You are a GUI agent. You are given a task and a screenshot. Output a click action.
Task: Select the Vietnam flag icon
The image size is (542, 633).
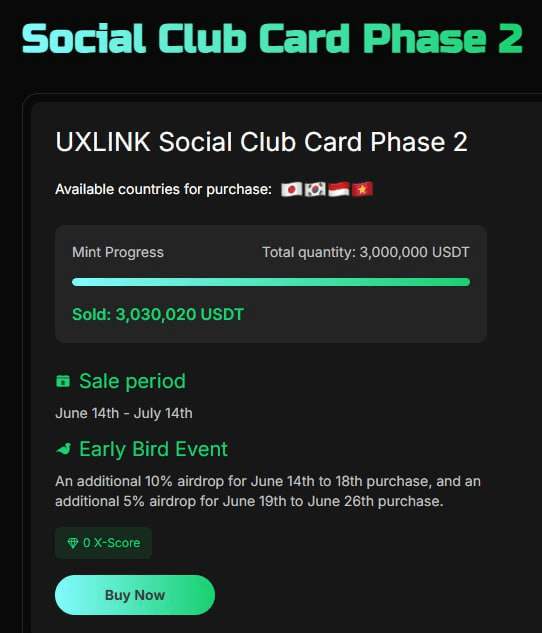point(362,189)
